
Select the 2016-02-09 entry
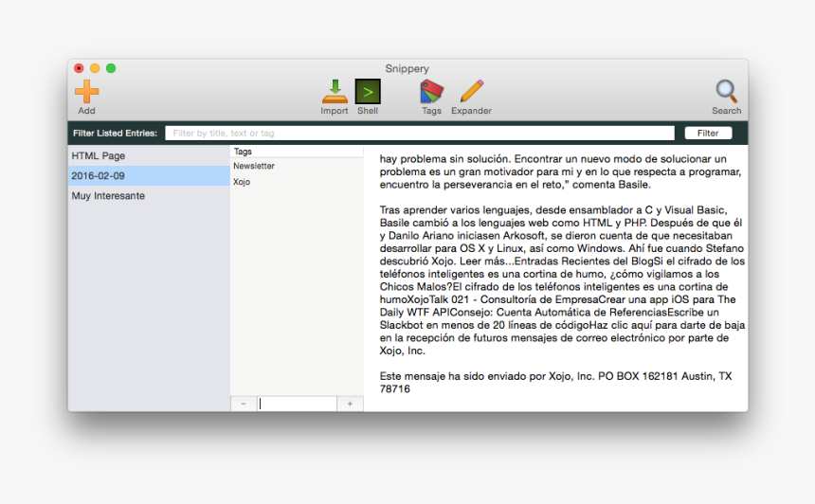pyautogui.click(x=149, y=175)
